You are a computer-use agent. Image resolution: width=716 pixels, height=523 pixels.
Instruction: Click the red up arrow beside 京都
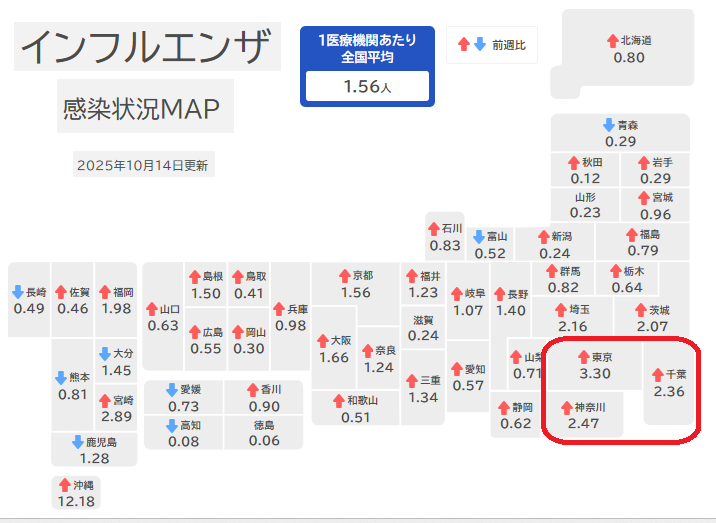(343, 276)
